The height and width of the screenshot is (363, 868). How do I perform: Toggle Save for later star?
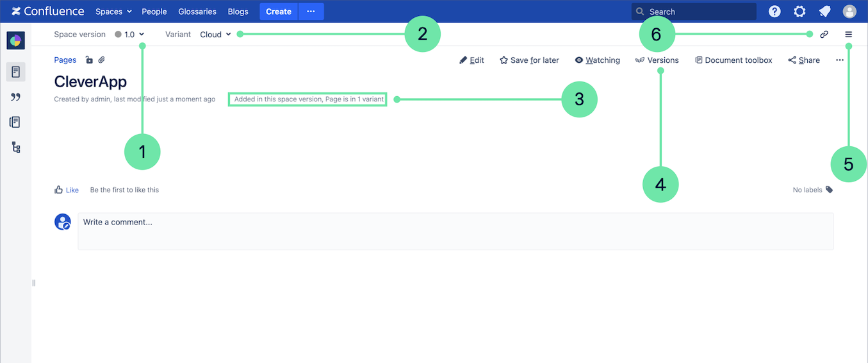529,60
